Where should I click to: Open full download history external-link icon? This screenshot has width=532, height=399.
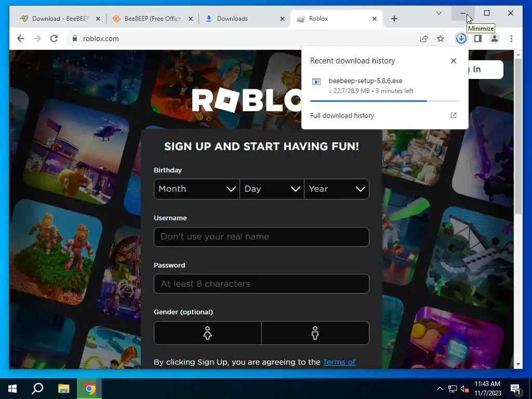[453, 115]
